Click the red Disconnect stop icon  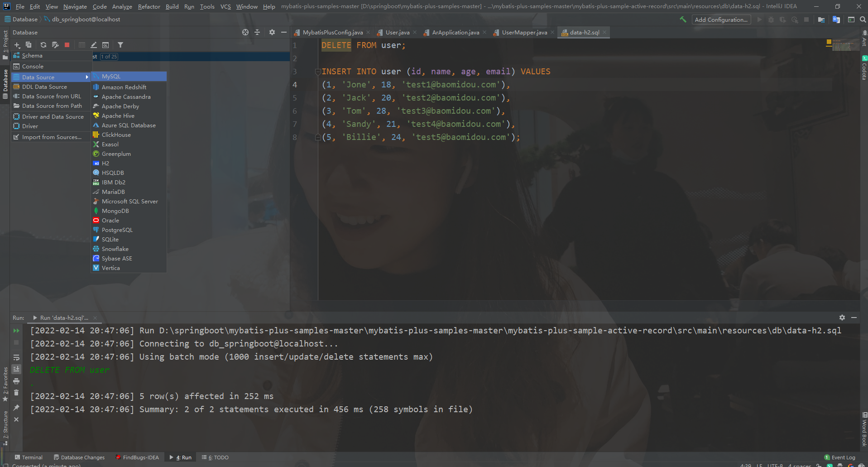click(x=67, y=45)
